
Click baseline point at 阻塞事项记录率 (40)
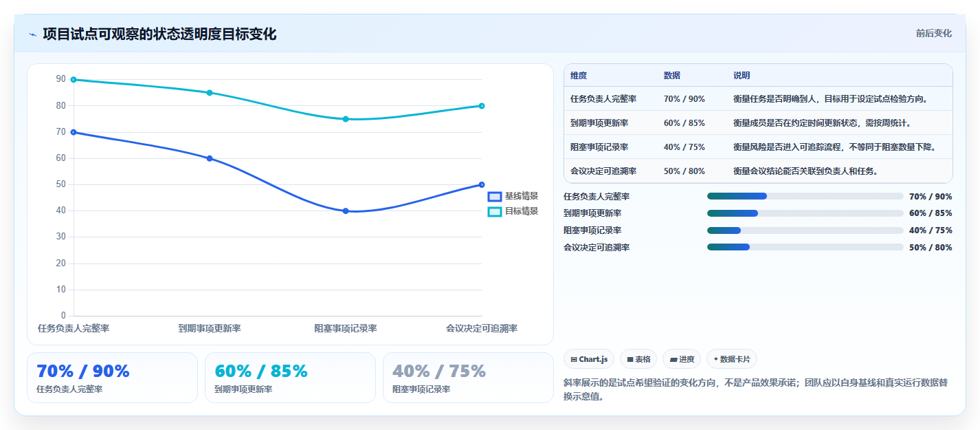click(x=346, y=211)
